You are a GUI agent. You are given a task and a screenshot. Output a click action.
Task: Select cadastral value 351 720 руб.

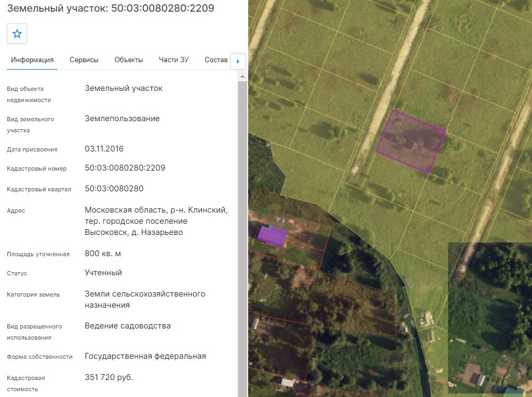pyautogui.click(x=109, y=377)
